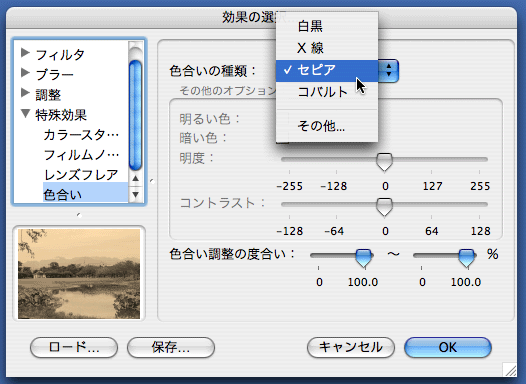This screenshot has height=384, width=526.
Task: Click scroll down arrow in effects list
Action: pyautogui.click(x=136, y=194)
